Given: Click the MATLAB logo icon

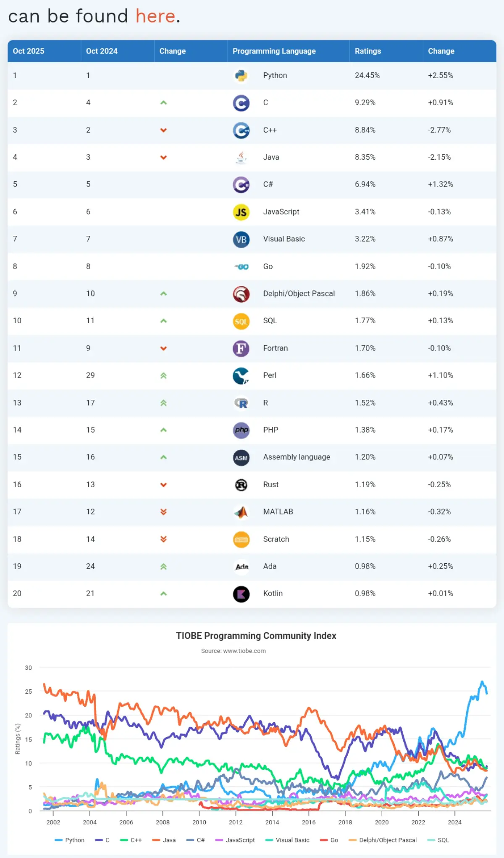Looking at the screenshot, I should coord(241,512).
